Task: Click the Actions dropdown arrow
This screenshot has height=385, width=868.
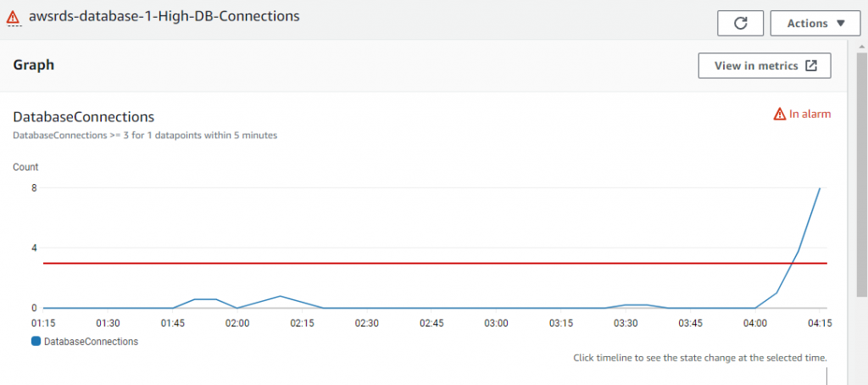Action: 840,24
